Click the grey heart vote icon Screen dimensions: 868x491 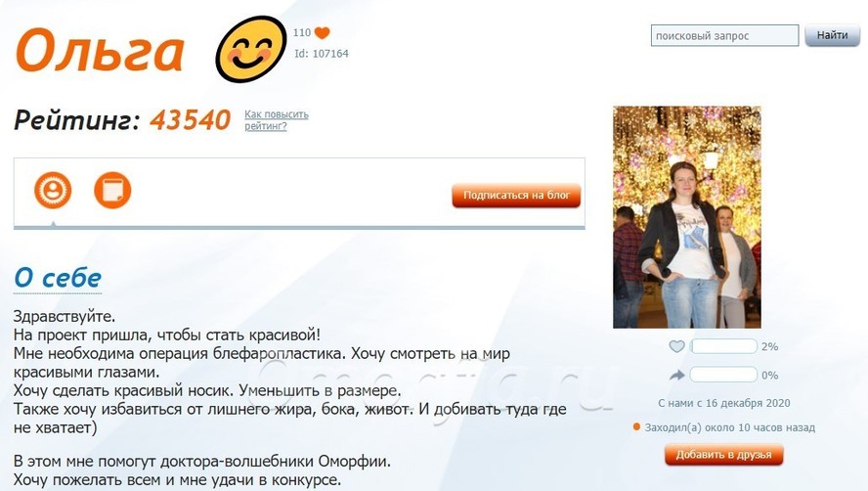click(677, 346)
